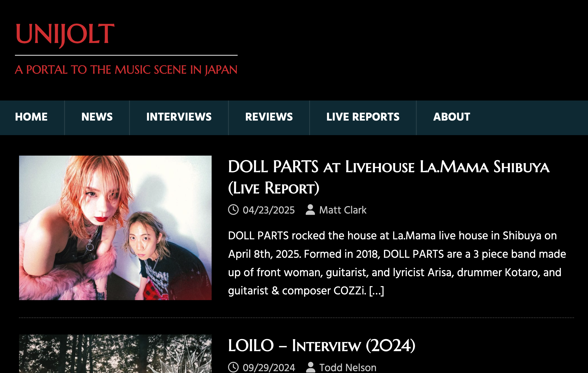Open the DOLL PARTS live report headline

click(388, 177)
